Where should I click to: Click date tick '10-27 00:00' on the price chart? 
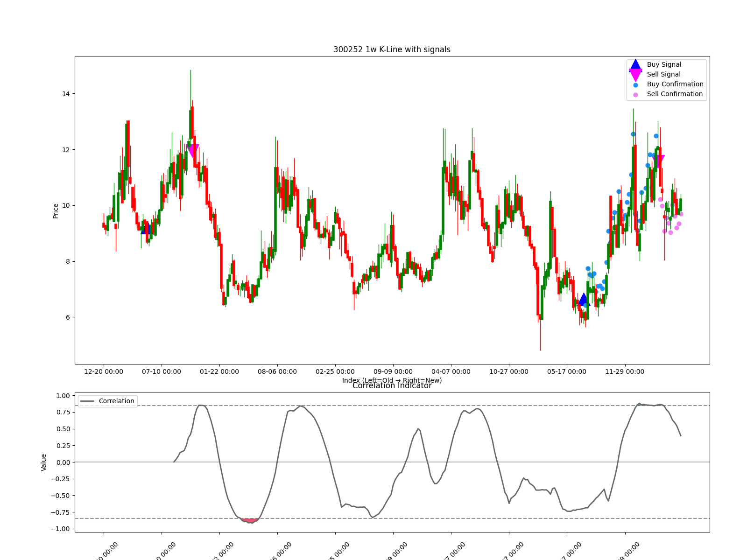[509, 371]
